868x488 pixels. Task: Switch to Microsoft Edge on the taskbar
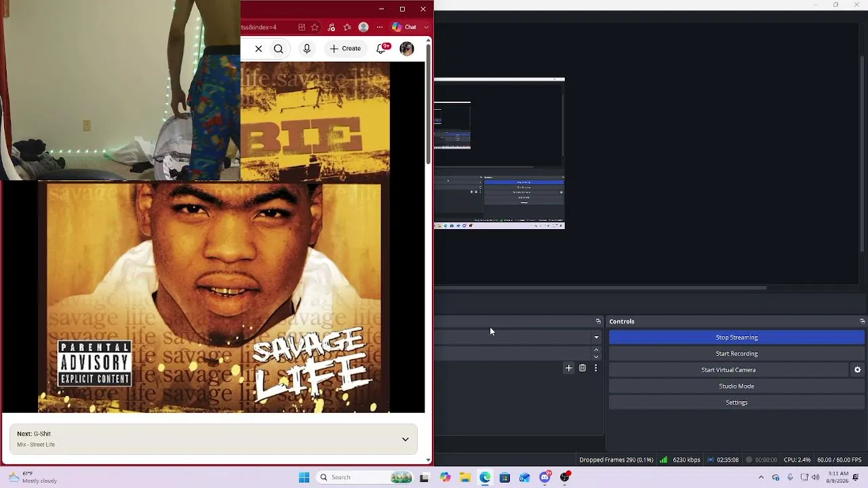tap(485, 477)
